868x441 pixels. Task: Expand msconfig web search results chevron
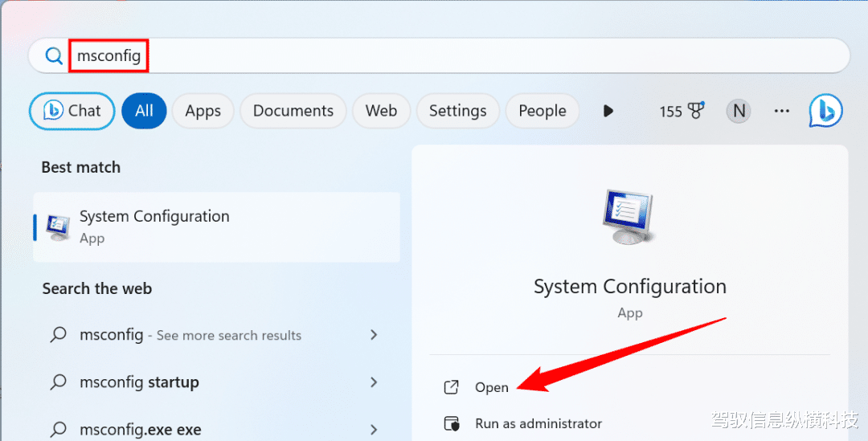pos(374,335)
